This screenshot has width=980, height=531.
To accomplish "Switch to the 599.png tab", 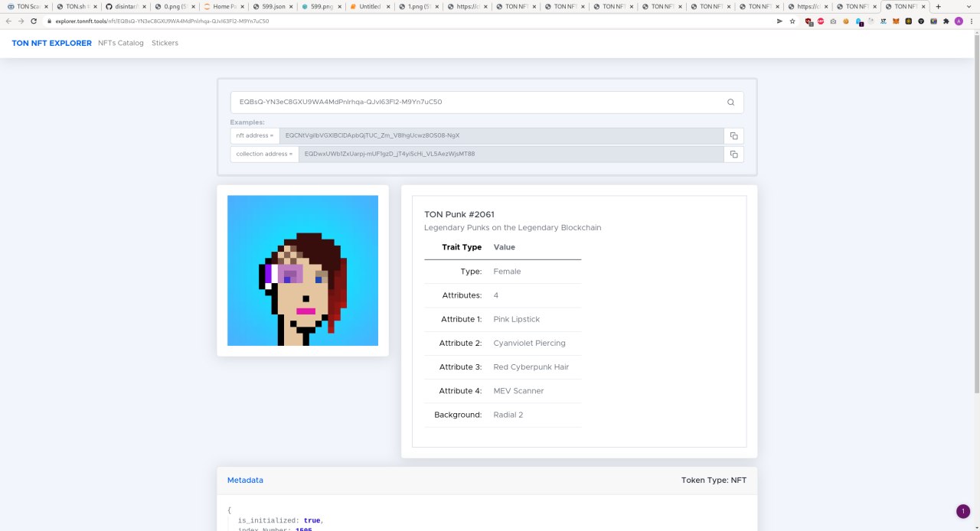I will coord(321,6).
